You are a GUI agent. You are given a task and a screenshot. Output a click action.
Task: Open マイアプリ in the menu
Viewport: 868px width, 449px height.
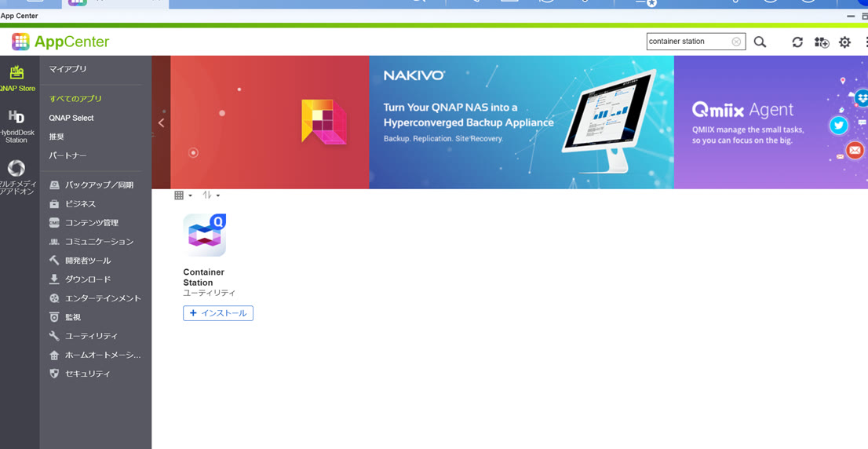[x=68, y=69]
